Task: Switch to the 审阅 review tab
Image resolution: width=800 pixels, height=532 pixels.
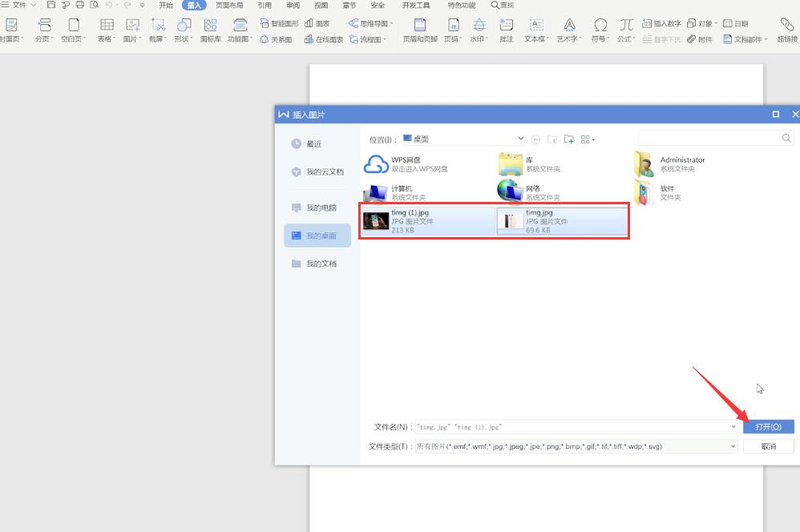Action: 293,5
